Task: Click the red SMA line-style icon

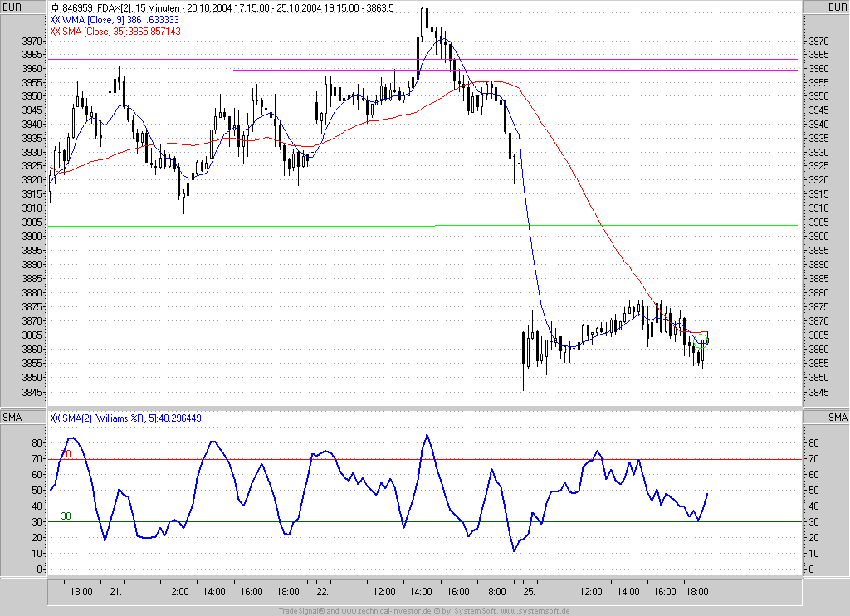Action: point(55,31)
